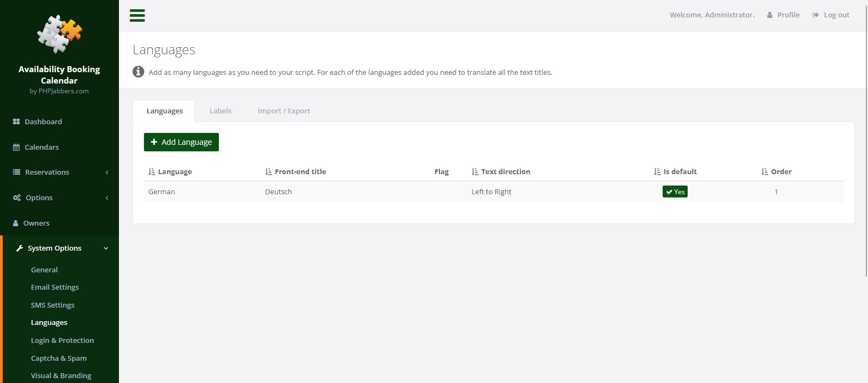This screenshot has width=868, height=383.
Task: Click the info icon beside the description
Action: click(x=139, y=72)
